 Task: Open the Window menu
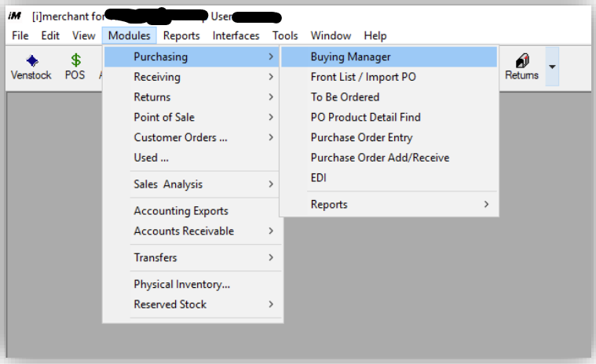(331, 35)
